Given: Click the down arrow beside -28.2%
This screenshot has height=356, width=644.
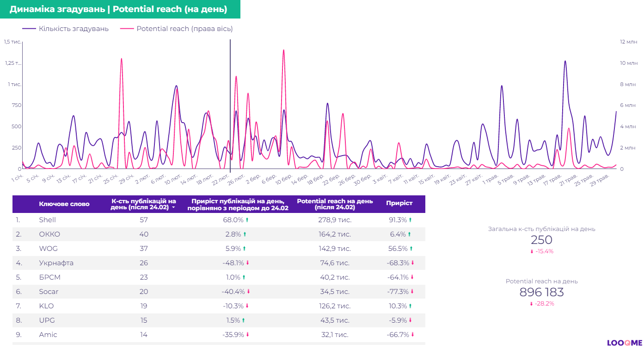Looking at the screenshot, I should point(531,304).
